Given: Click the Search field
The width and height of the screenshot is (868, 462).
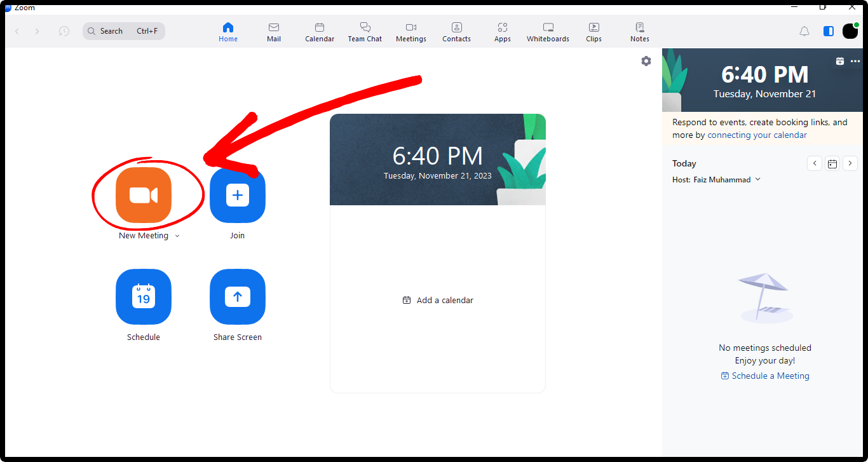Looking at the screenshot, I should click(x=124, y=31).
